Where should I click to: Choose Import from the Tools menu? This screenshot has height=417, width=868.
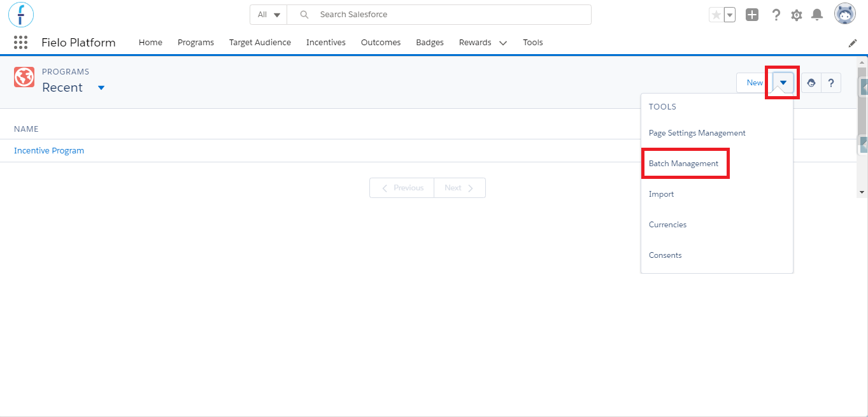(x=661, y=194)
